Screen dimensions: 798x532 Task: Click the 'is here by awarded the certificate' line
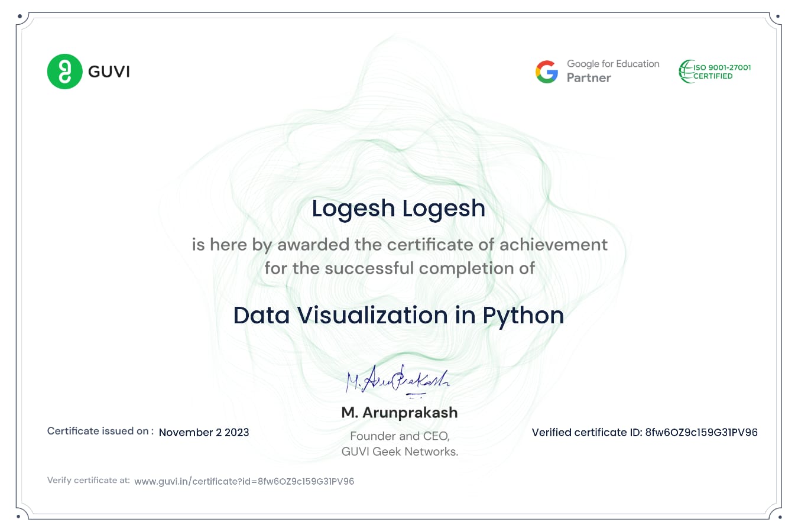coord(400,245)
